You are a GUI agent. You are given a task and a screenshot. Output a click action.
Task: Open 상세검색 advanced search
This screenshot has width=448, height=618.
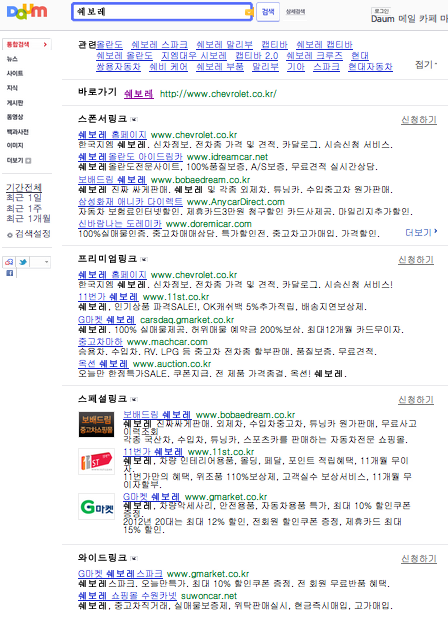tap(295, 12)
